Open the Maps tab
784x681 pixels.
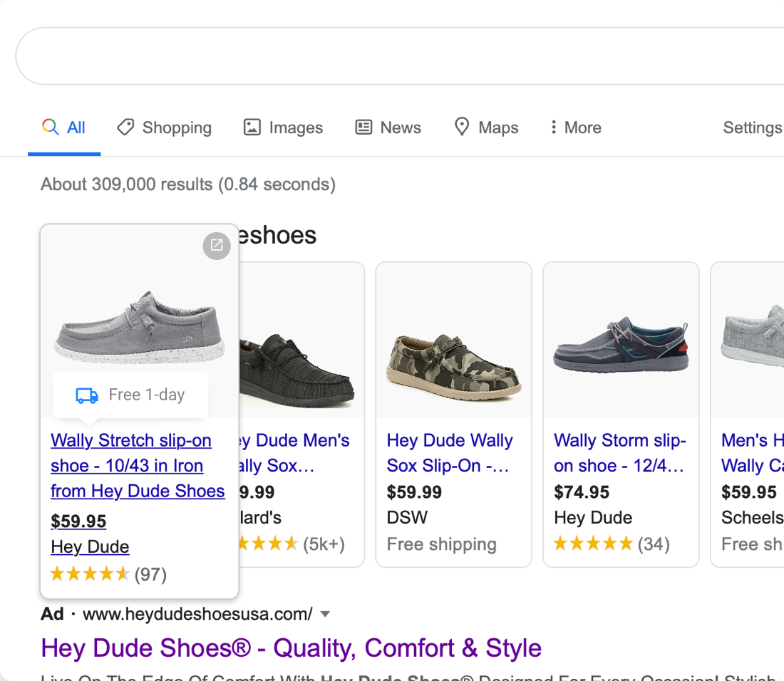(486, 128)
